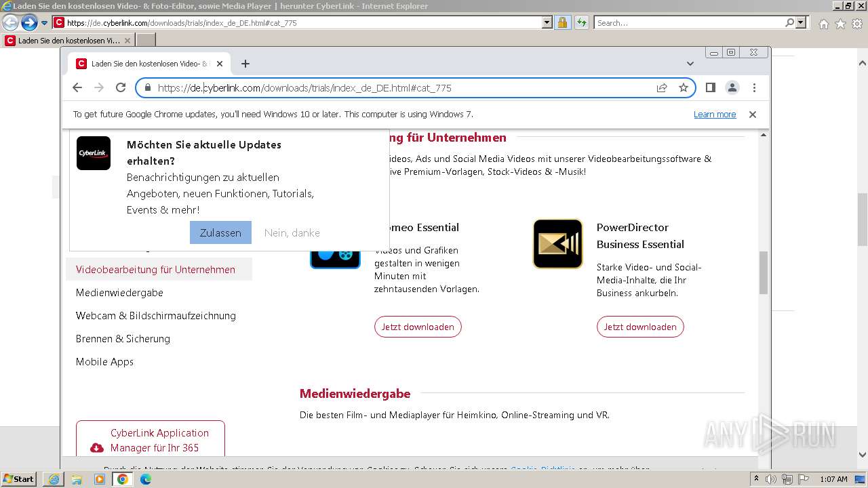Viewport: 868px width, 488px height.
Task: Expand the Chrome tab search chevron
Action: [690, 64]
